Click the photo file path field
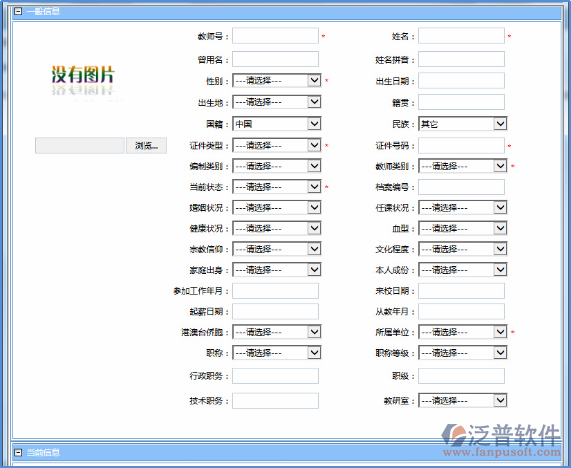571x468 pixels. (x=80, y=146)
